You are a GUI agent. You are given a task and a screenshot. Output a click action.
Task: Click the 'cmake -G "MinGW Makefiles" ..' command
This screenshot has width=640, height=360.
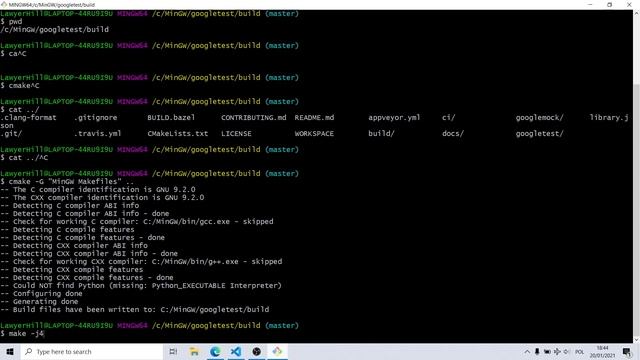click(67, 181)
